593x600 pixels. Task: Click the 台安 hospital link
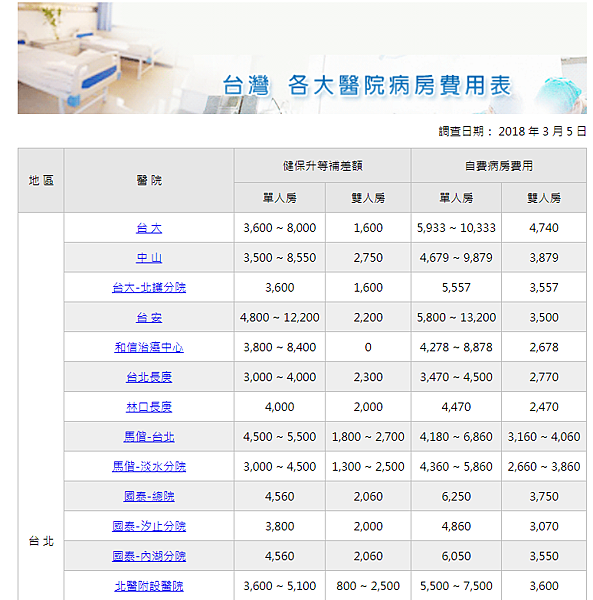point(149,318)
